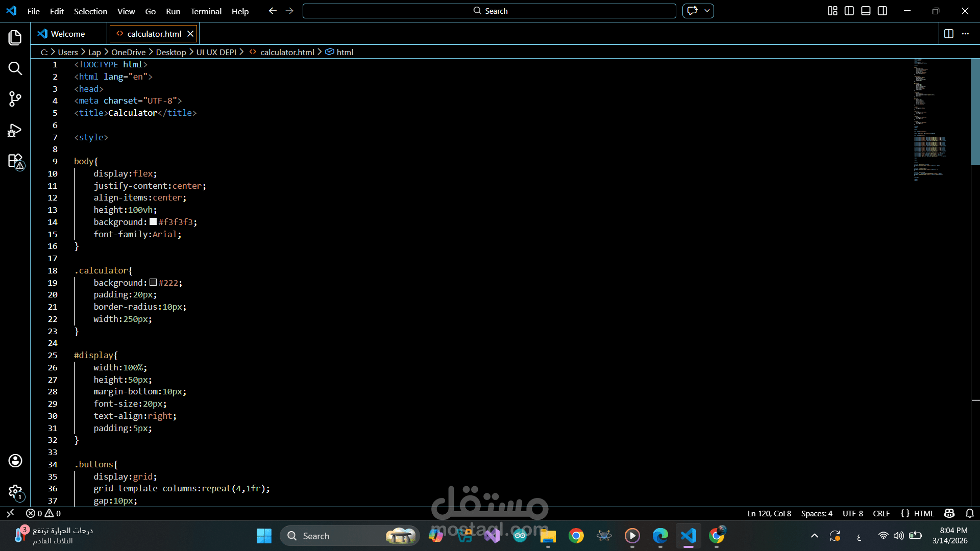Toggle the primary side bar visibility
Viewport: 980px width, 551px height.
click(849, 11)
